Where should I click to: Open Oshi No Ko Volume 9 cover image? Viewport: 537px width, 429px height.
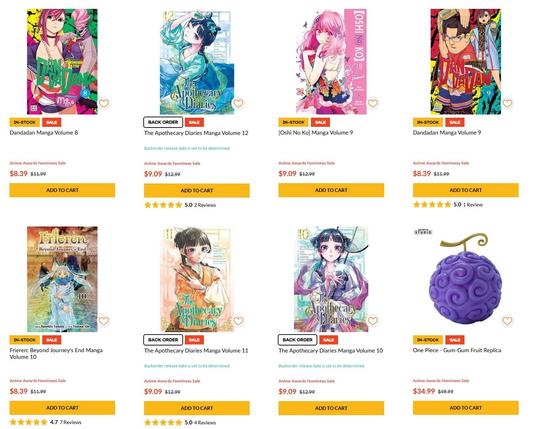331,62
